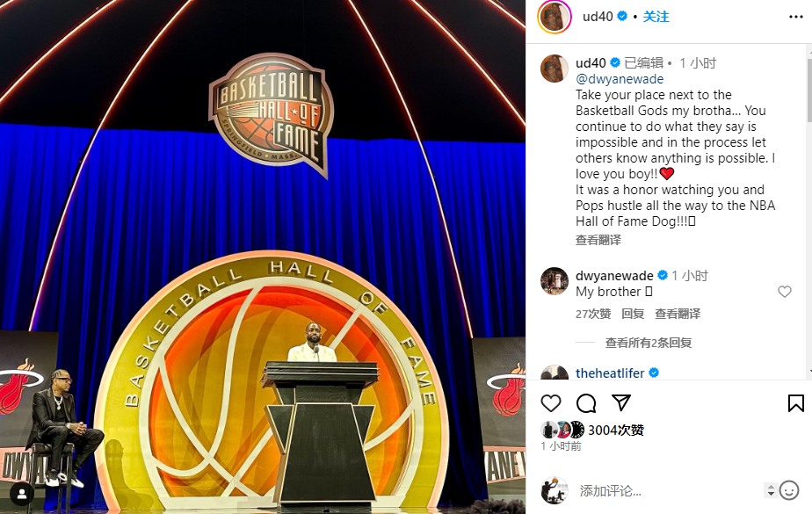The height and width of the screenshot is (514, 812).
Task: Expand caption translation 查看翻译
Action: (x=598, y=240)
